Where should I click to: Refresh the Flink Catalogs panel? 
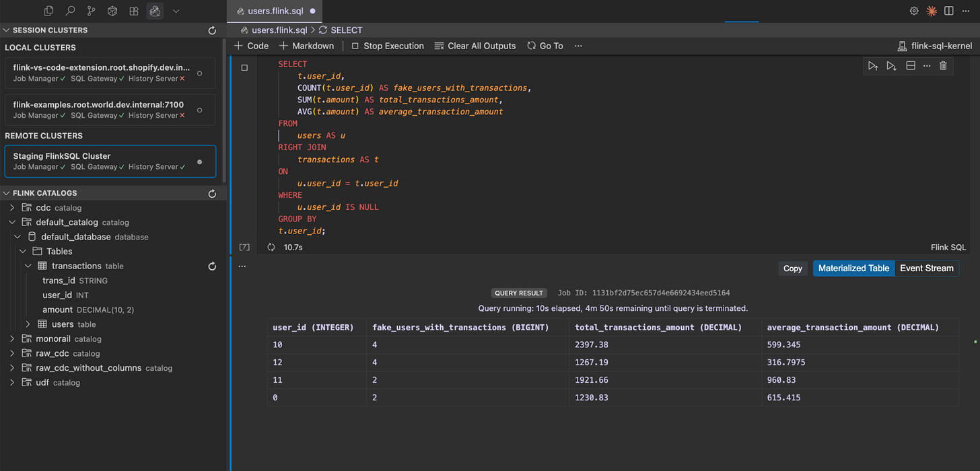click(212, 194)
